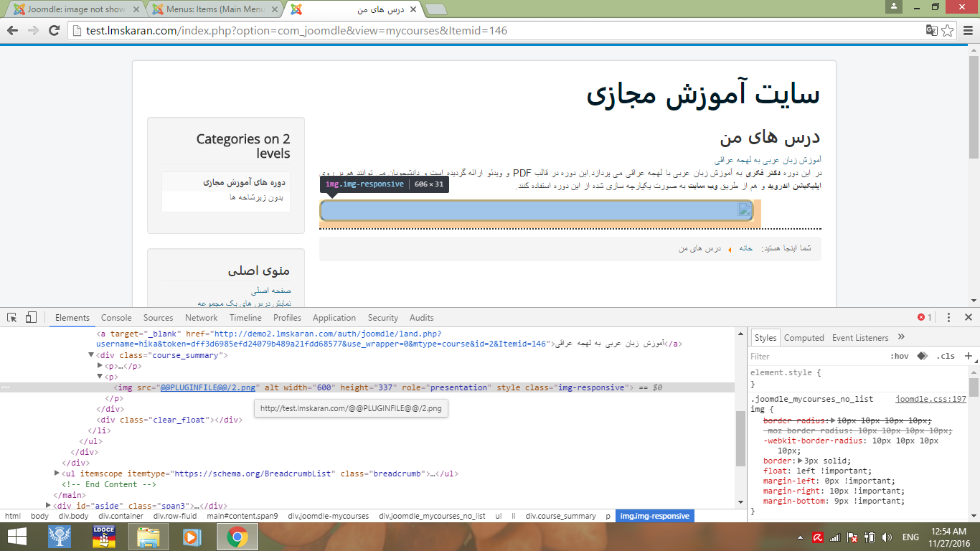Switch to the Console tab
The height and width of the screenshot is (551, 980).
coord(116,318)
